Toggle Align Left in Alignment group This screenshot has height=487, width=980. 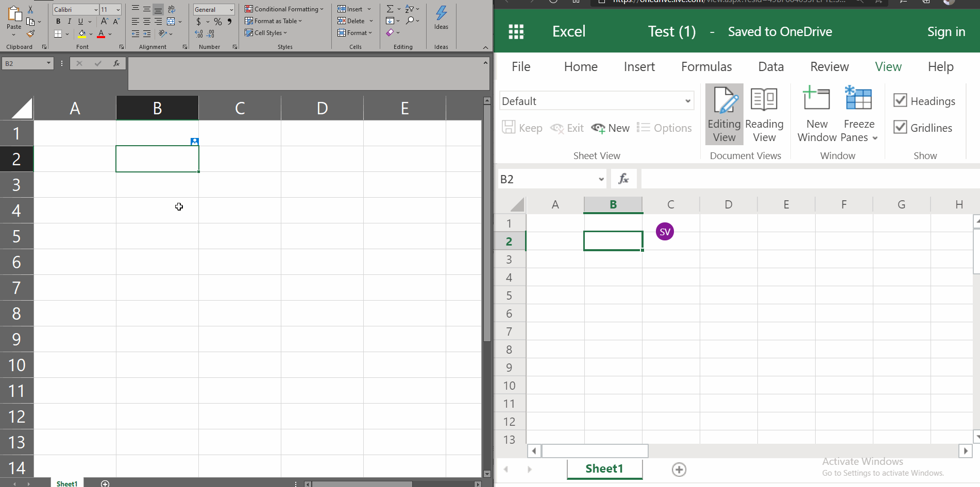pyautogui.click(x=136, y=22)
